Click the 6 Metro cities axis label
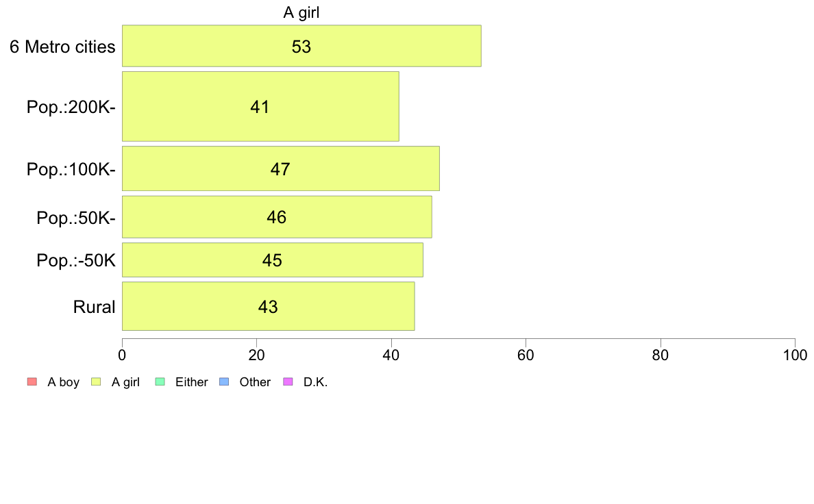This screenshot has width=814, height=504. [62, 47]
